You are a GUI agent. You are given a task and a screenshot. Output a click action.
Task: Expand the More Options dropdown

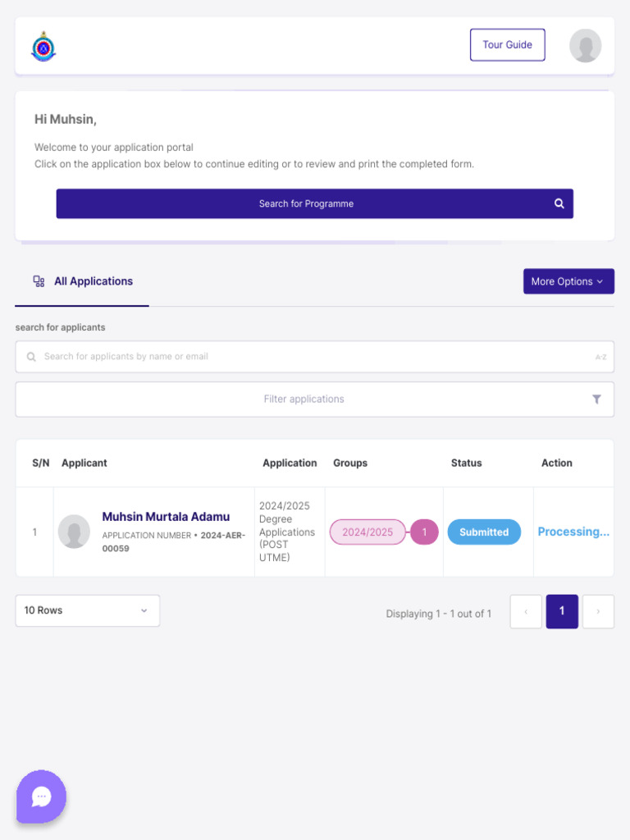(568, 281)
